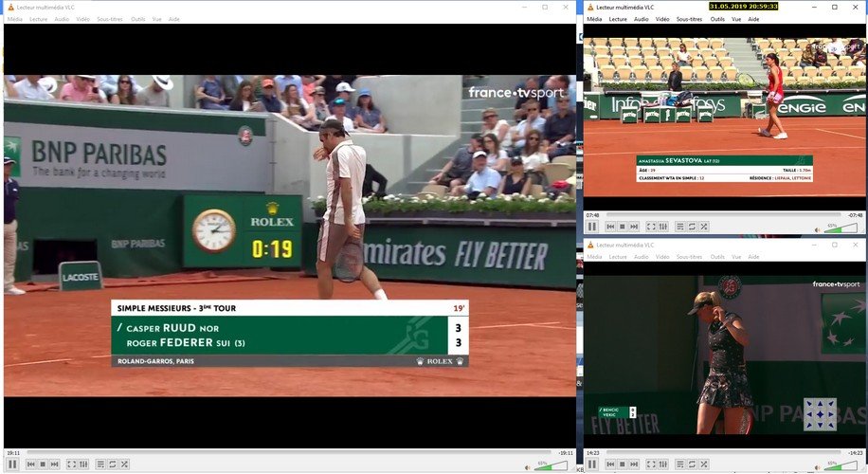Open the Lecture menu in Federer window
Screen dimensions: 868x474
coord(38,19)
